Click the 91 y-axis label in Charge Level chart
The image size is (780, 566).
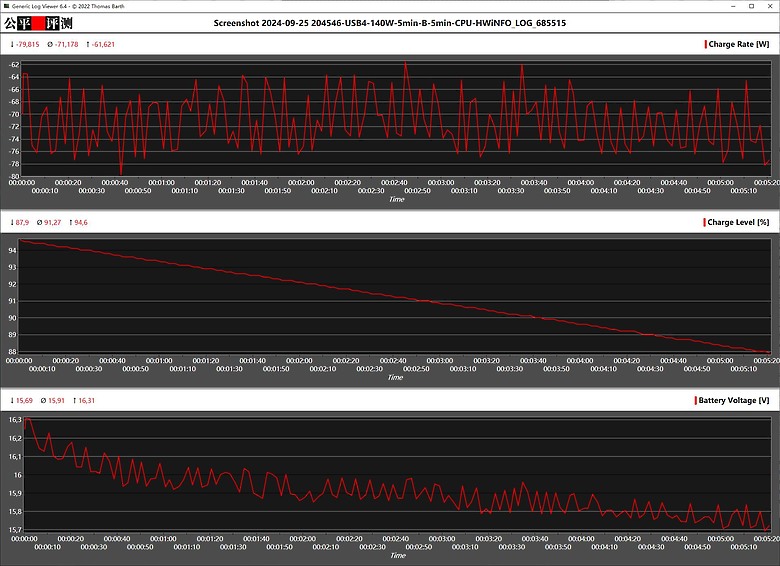(12, 301)
